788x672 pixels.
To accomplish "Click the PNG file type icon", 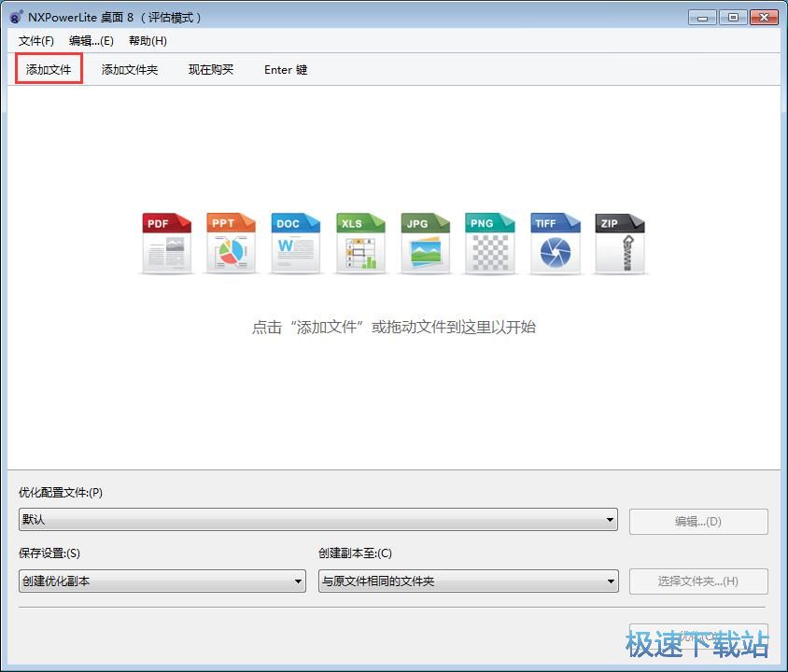I will [x=490, y=243].
